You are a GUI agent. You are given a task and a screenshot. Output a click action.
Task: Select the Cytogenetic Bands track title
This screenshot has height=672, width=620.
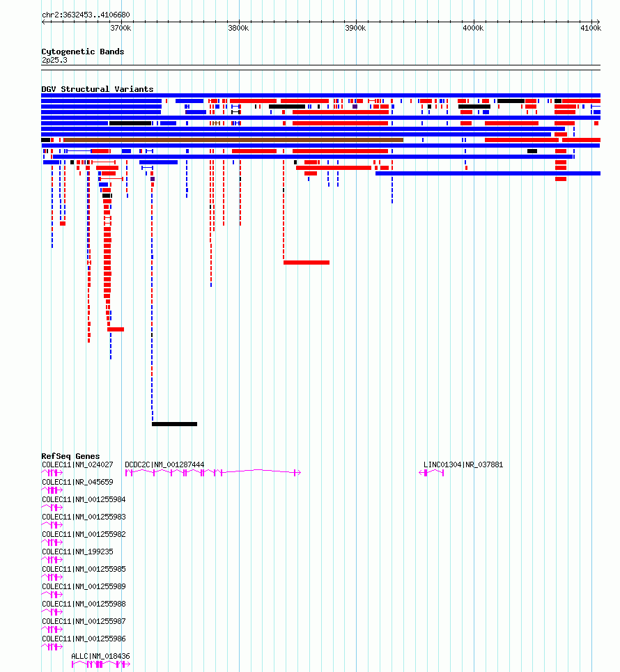pos(83,52)
